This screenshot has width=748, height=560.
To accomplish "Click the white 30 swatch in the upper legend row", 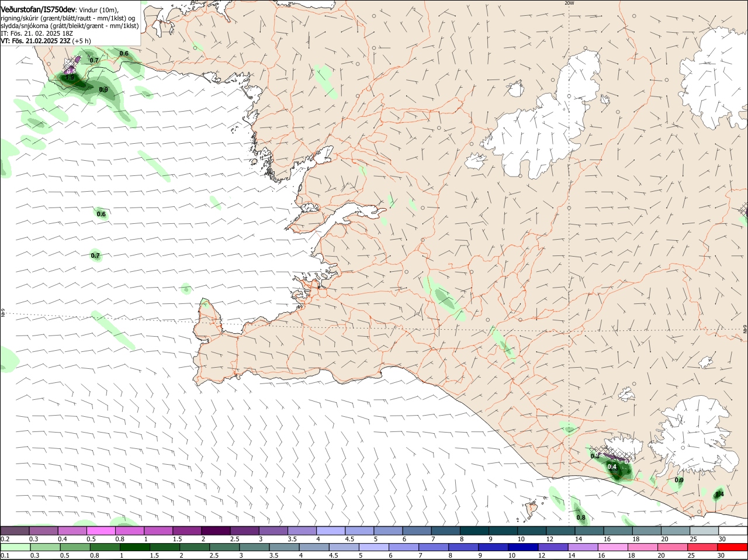I will click(733, 530).
